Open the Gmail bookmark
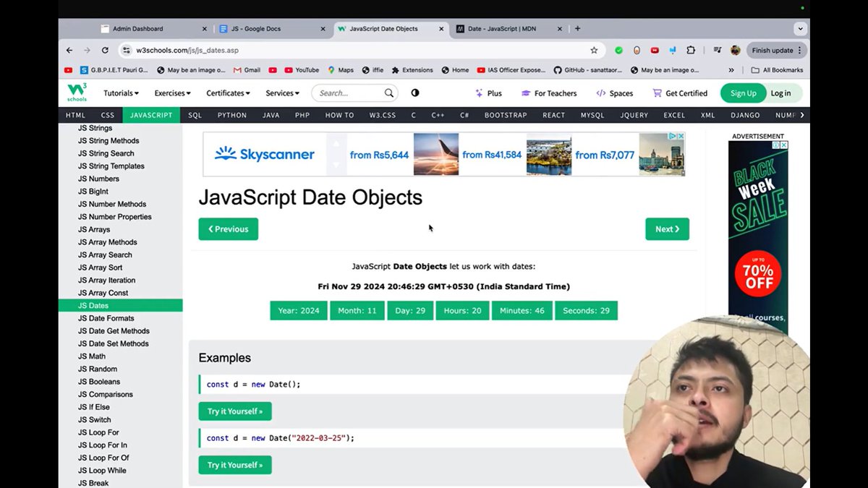This screenshot has height=488, width=868. coord(247,70)
